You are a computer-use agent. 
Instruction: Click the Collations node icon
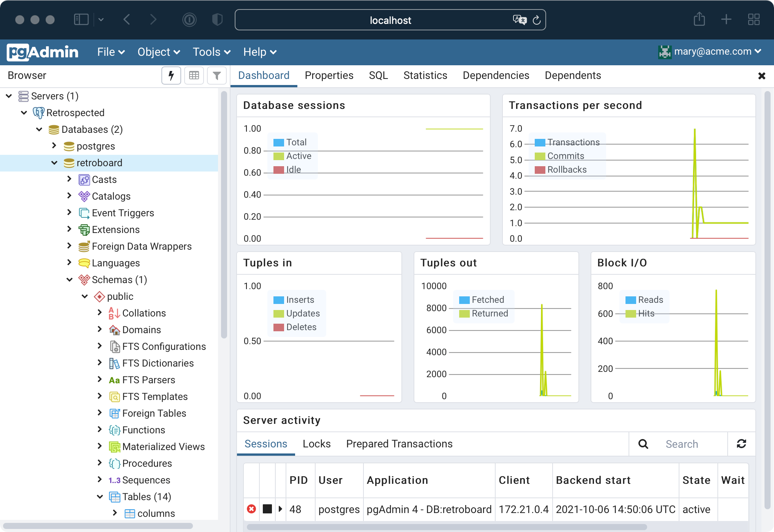114,313
